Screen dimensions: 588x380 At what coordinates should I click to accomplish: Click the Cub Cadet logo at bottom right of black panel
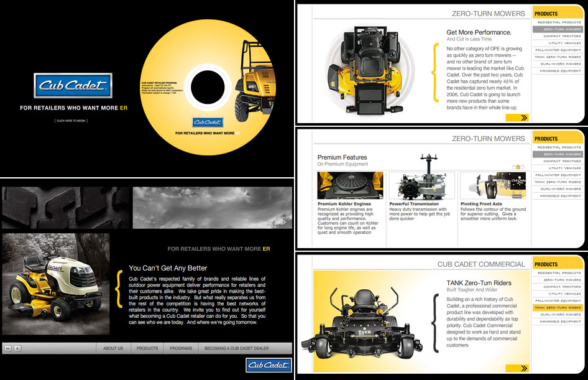pyautogui.click(x=269, y=366)
